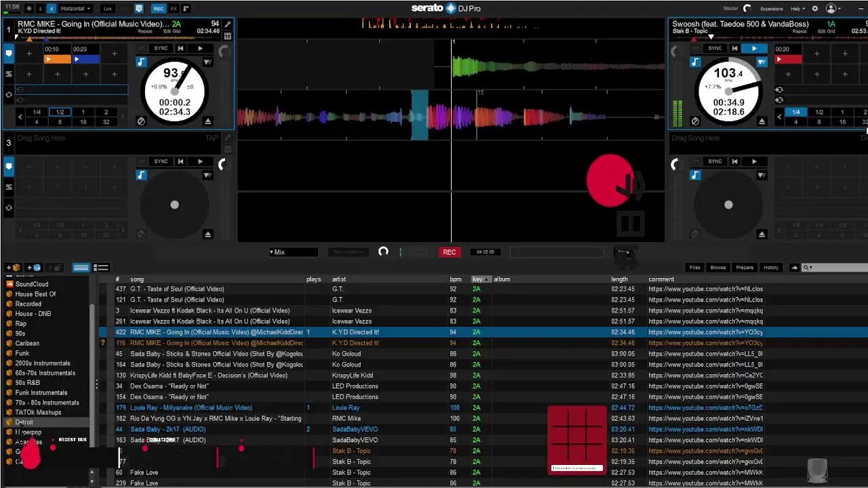Open deck 1 tempo range dropdown
This screenshot has height=488, width=868.
coord(208,62)
